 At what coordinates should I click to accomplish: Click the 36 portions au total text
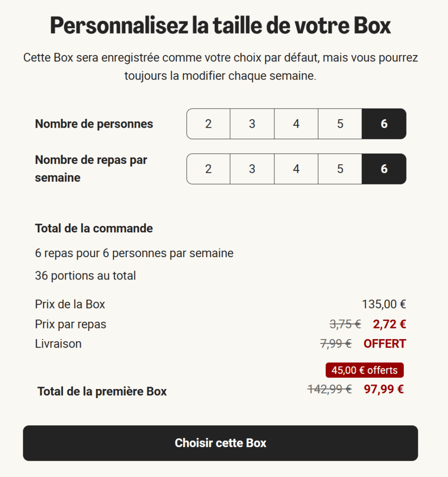pos(85,276)
